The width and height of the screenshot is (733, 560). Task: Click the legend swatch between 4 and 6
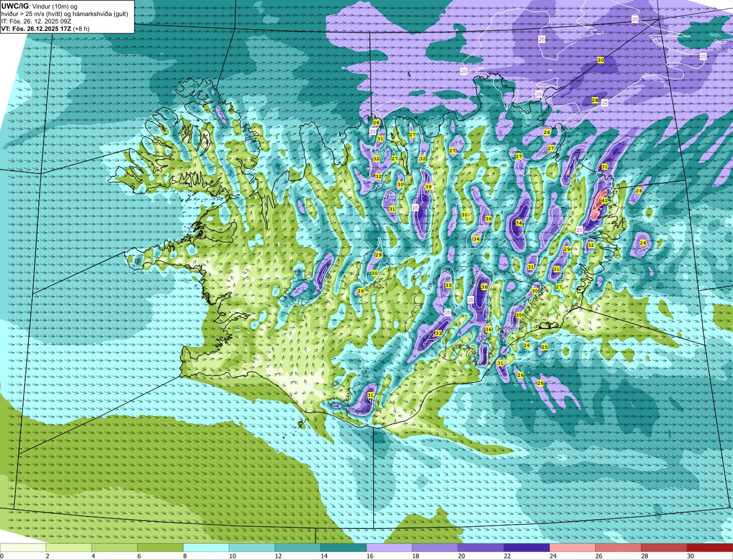(x=115, y=547)
